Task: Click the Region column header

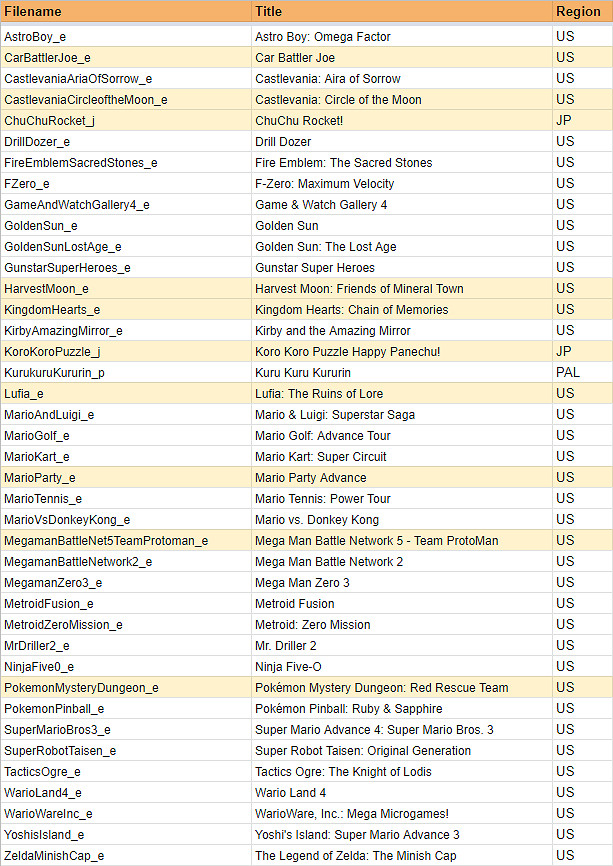Action: 579,12
